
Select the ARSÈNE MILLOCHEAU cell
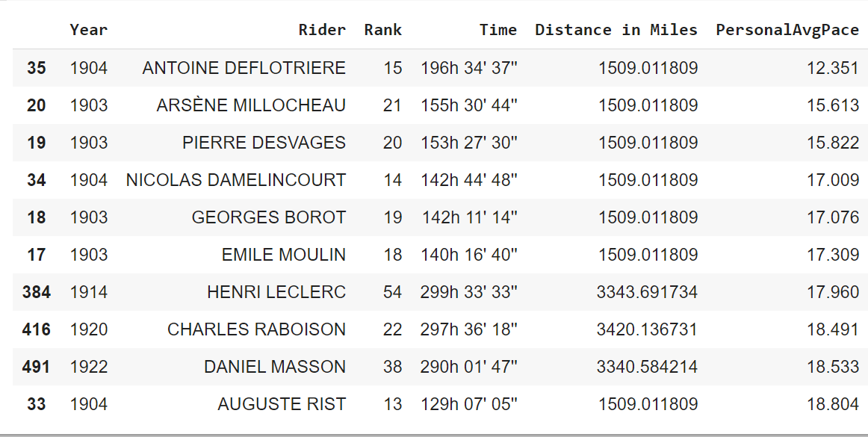point(251,105)
